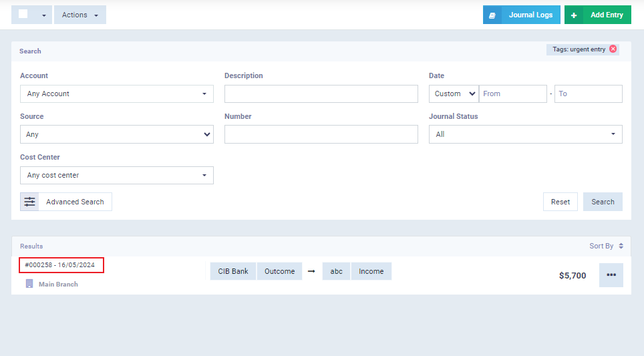
Task: Click the Search panel heading
Action: [x=30, y=51]
